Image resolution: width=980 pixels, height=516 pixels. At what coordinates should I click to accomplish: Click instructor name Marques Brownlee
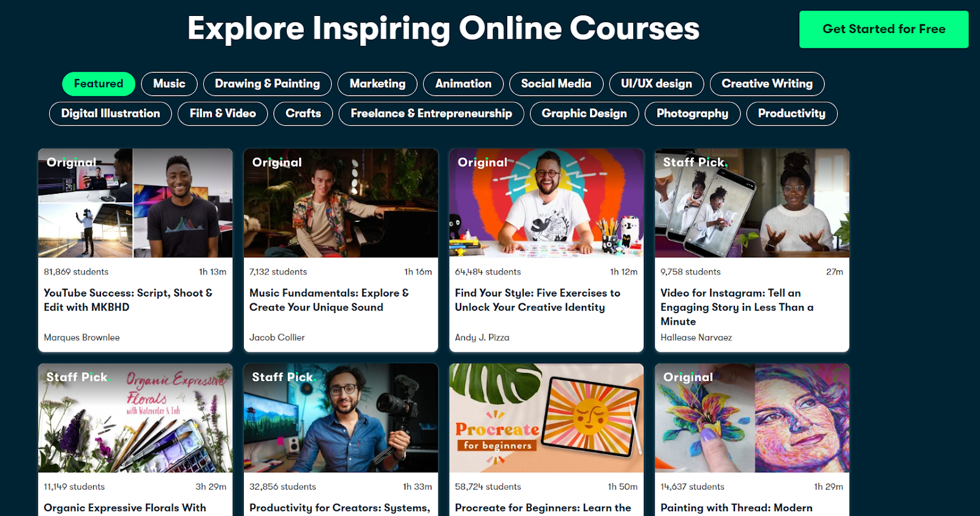coord(81,338)
